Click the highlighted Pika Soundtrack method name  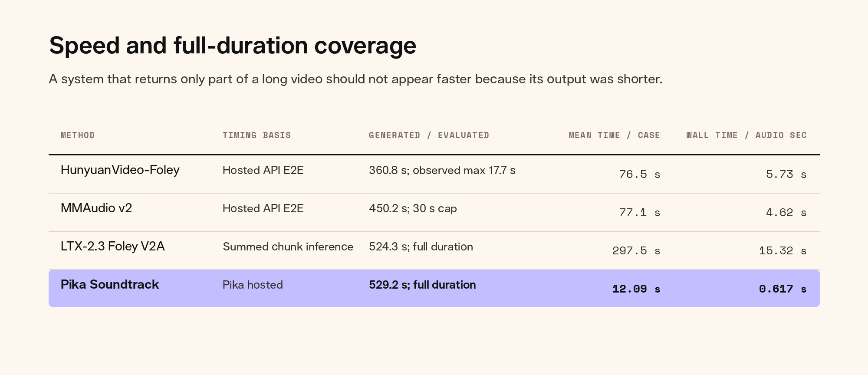[x=110, y=284]
